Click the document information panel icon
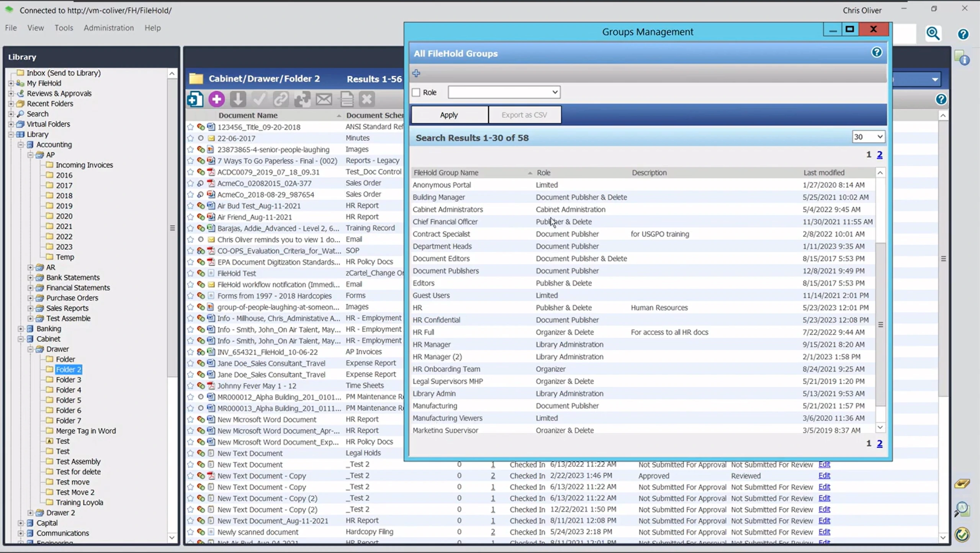980x553 pixels. click(962, 58)
